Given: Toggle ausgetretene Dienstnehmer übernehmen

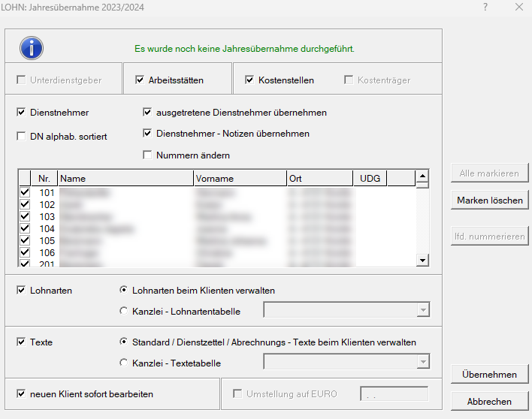Looking at the screenshot, I should click(148, 113).
